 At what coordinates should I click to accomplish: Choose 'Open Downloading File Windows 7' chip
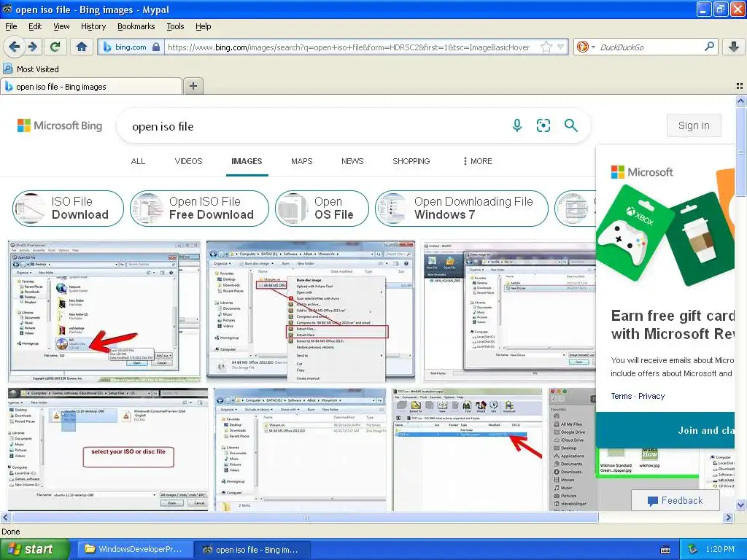tap(461, 208)
